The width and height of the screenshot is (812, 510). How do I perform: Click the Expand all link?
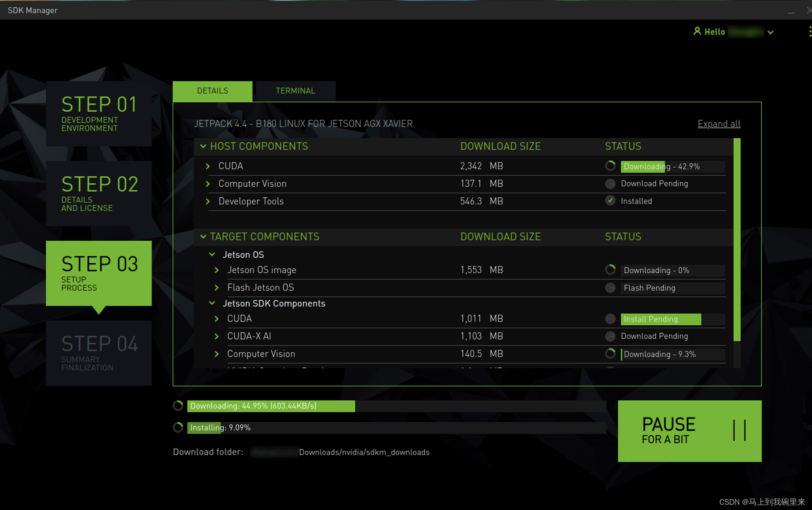tap(719, 124)
